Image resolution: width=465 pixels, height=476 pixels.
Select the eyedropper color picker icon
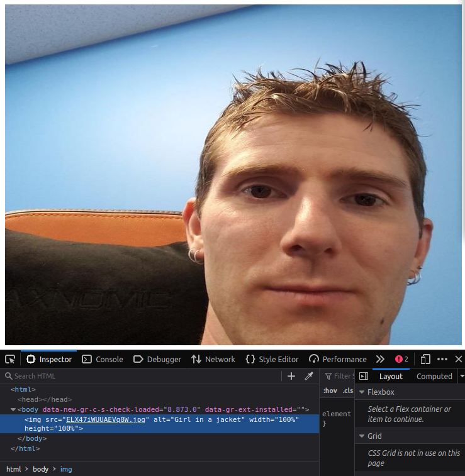(309, 376)
